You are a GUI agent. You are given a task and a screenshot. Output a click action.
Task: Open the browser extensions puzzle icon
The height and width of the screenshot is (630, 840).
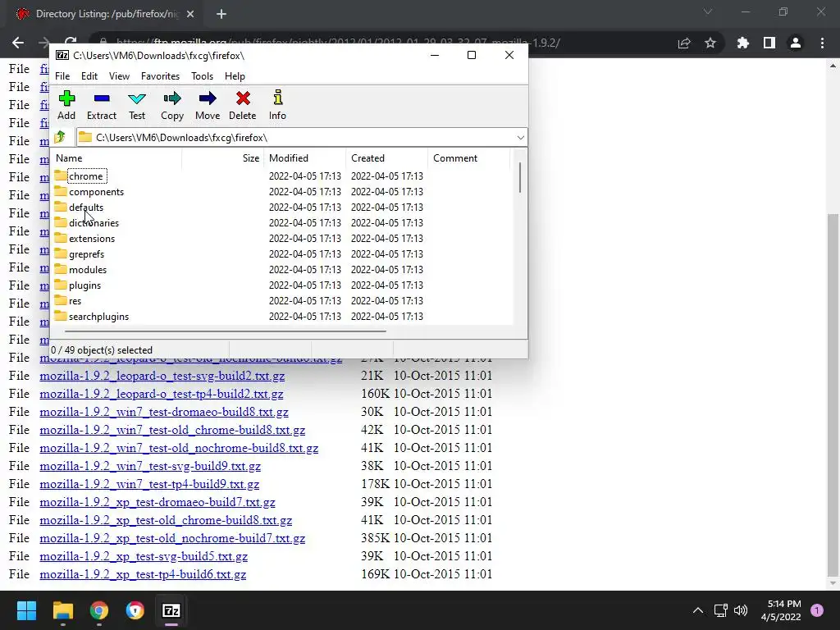click(742, 43)
